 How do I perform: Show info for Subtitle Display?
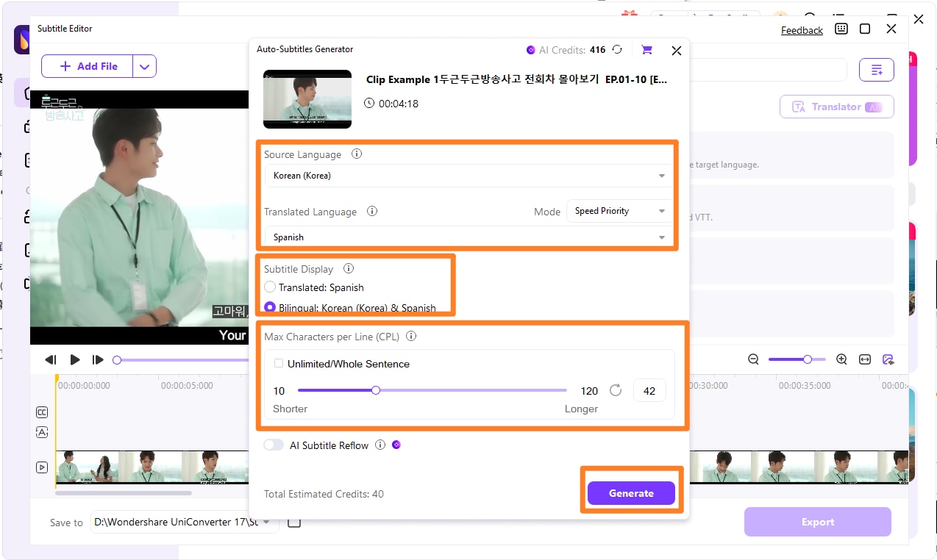pyautogui.click(x=349, y=269)
